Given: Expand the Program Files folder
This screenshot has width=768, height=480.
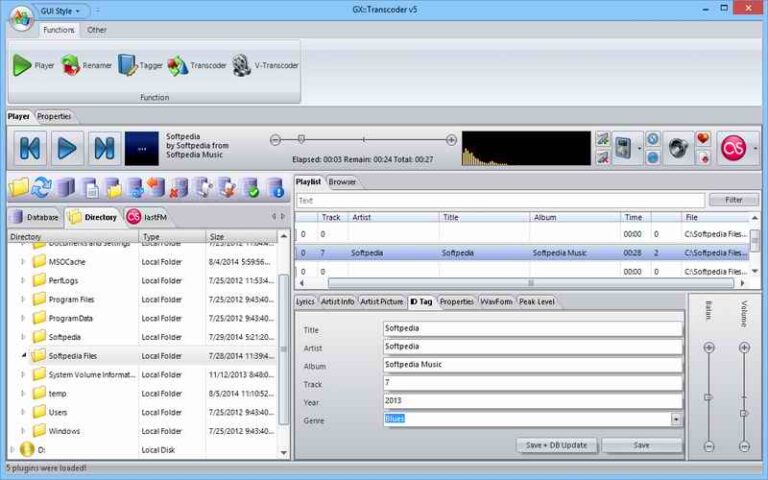Looking at the screenshot, I should (24, 299).
